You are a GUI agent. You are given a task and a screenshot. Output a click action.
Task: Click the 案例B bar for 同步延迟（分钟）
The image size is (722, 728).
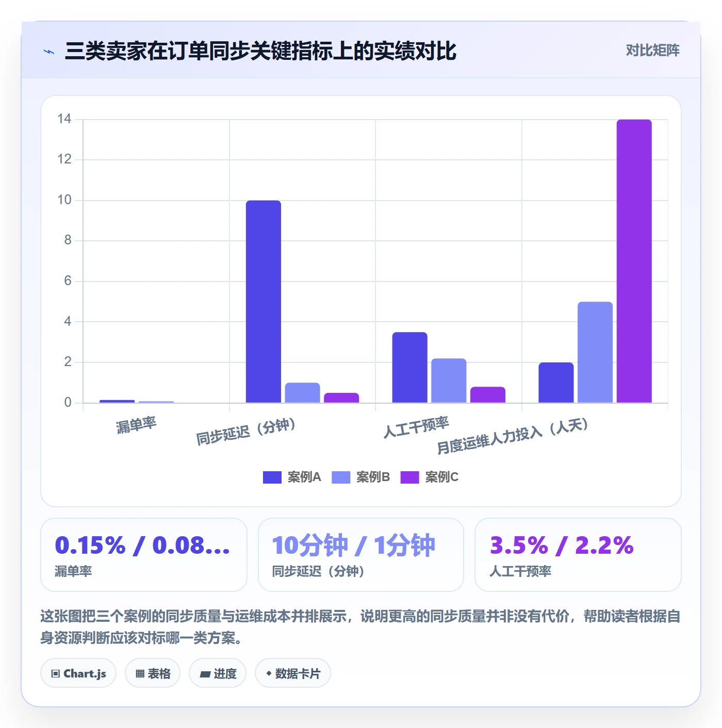point(302,393)
